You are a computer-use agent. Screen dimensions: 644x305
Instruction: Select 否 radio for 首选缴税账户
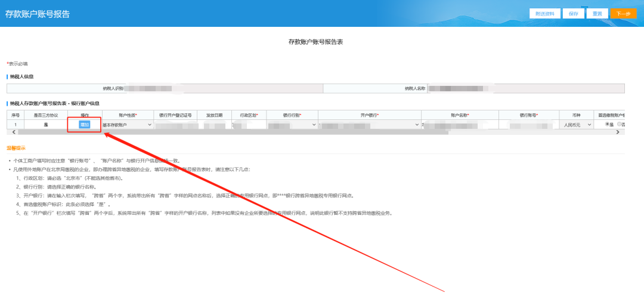620,124
